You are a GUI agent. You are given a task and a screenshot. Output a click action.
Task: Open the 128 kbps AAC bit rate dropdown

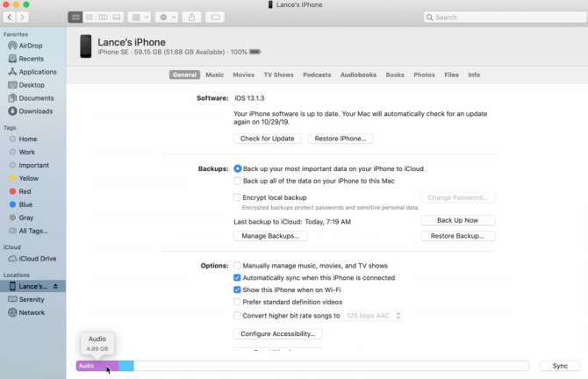(373, 316)
